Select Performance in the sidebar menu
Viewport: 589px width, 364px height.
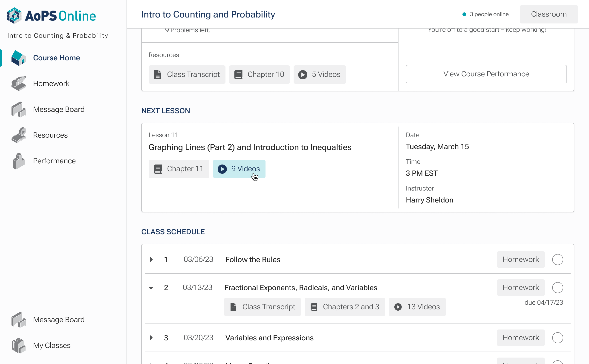click(54, 161)
